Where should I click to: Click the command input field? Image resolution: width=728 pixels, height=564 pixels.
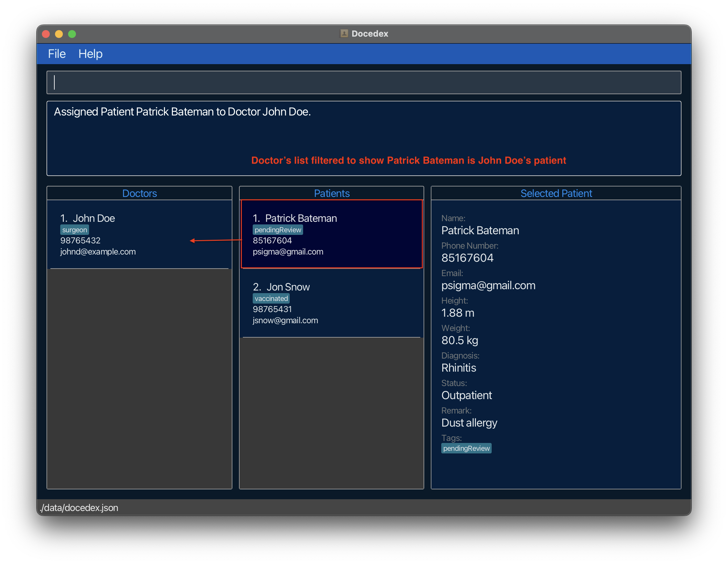(x=364, y=82)
